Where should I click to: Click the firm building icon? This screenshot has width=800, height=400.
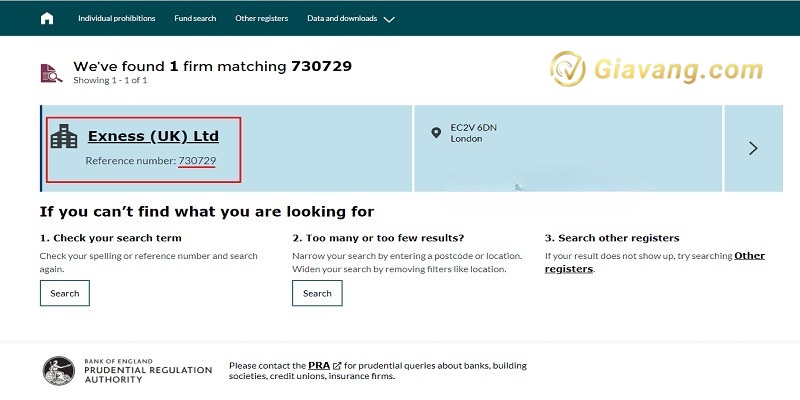(64, 137)
